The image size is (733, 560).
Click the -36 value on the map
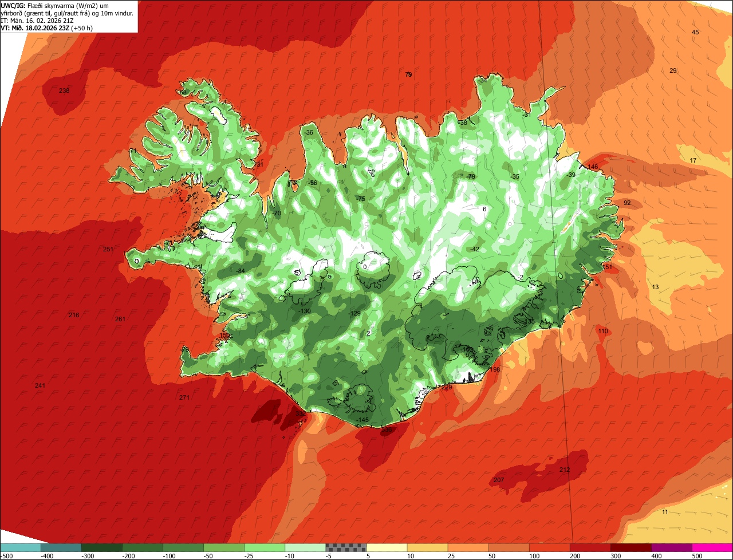(x=309, y=133)
